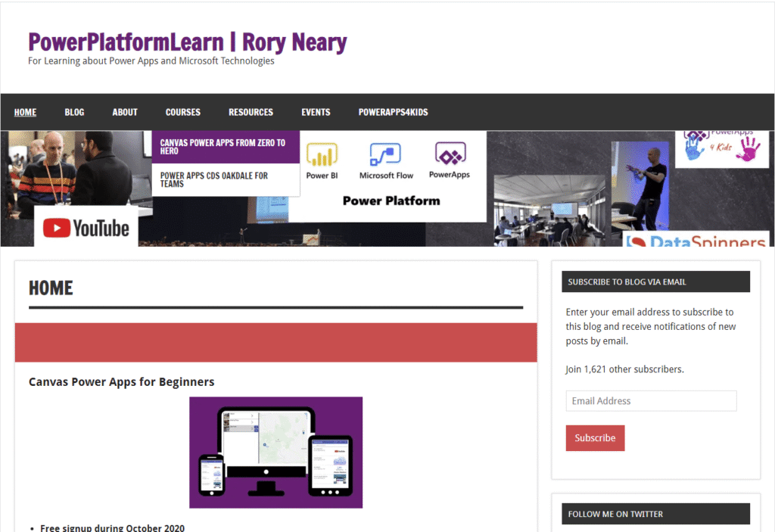Select Power Apps CDS Oakdale For Teams
775x532 pixels.
coord(226,180)
